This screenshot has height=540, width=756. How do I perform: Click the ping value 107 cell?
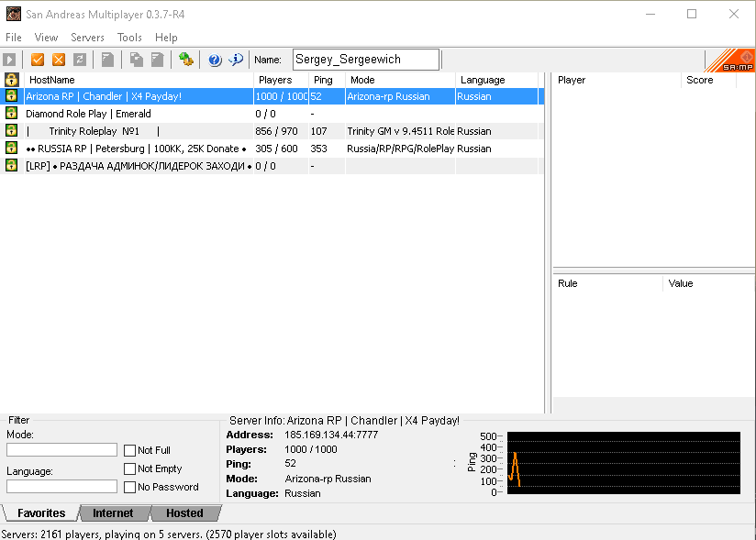coord(327,131)
